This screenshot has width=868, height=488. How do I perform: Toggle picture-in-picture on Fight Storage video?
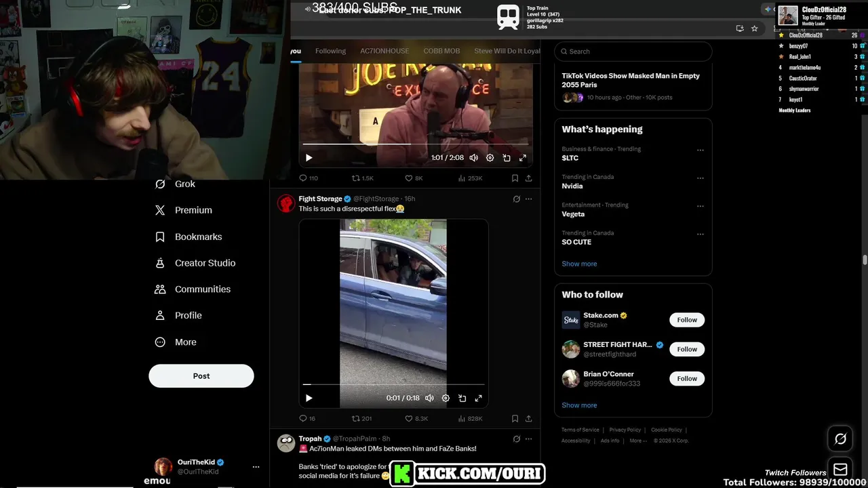pos(462,399)
